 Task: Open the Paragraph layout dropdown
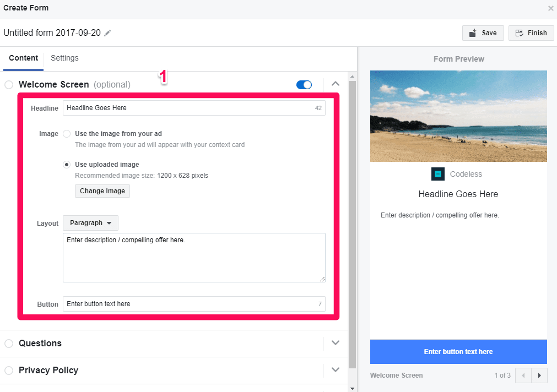point(90,223)
